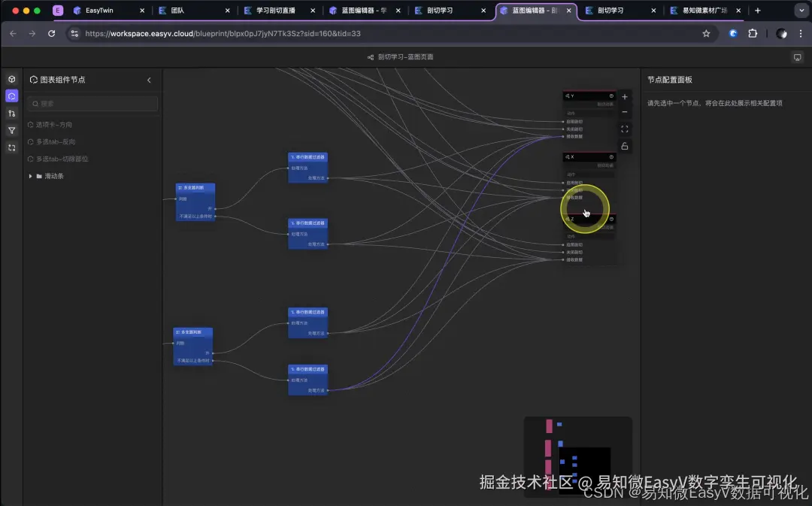Viewport: 812px width, 506px height.
Task: Click the zoom out minus icon on canvas
Action: click(624, 111)
